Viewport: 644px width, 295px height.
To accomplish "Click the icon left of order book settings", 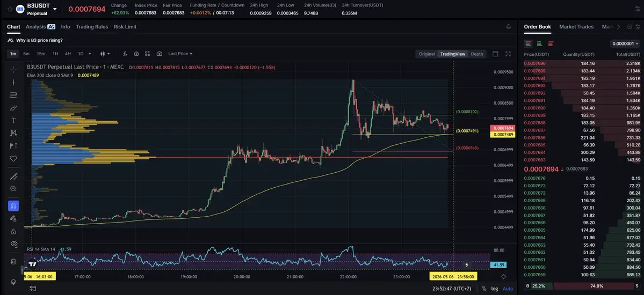I will [629, 27].
